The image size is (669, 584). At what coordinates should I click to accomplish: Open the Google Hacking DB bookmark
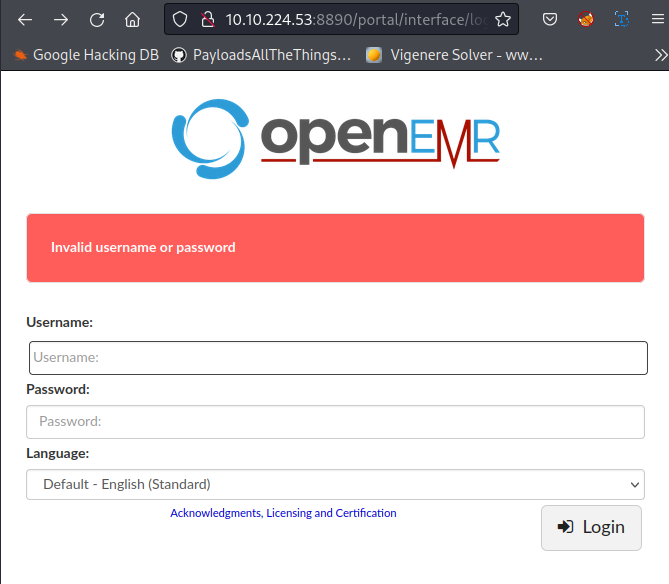pyautogui.click(x=86, y=55)
